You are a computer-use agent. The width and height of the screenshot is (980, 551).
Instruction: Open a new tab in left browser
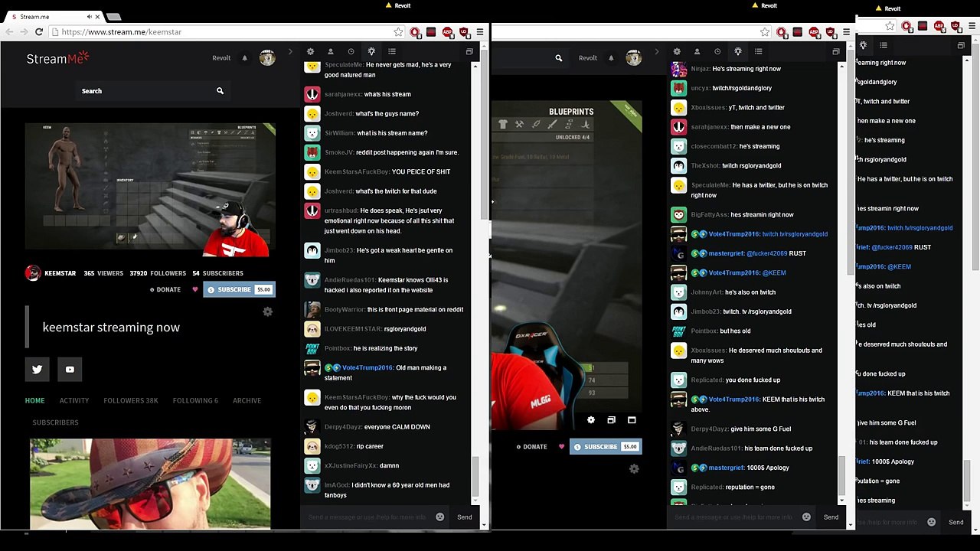pos(114,17)
